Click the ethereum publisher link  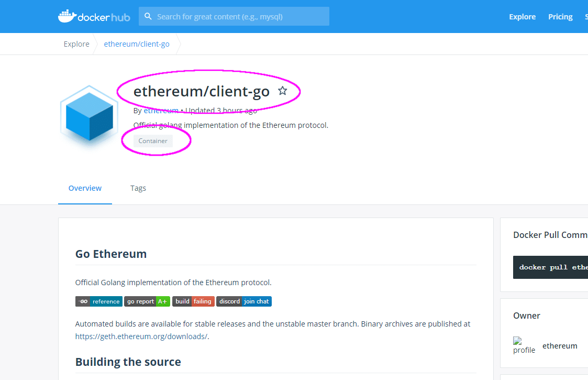(161, 110)
